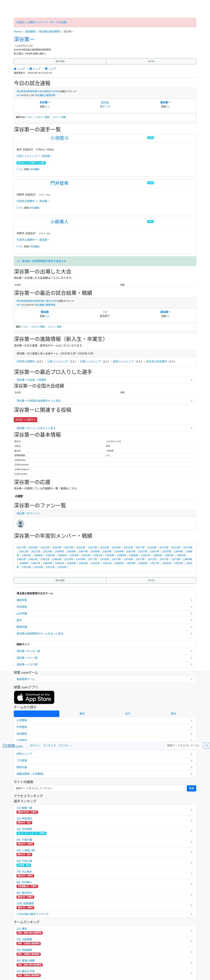
Task: Click chevron on 深谷第一の出身・OB選手 row
Action: tap(191, 380)
